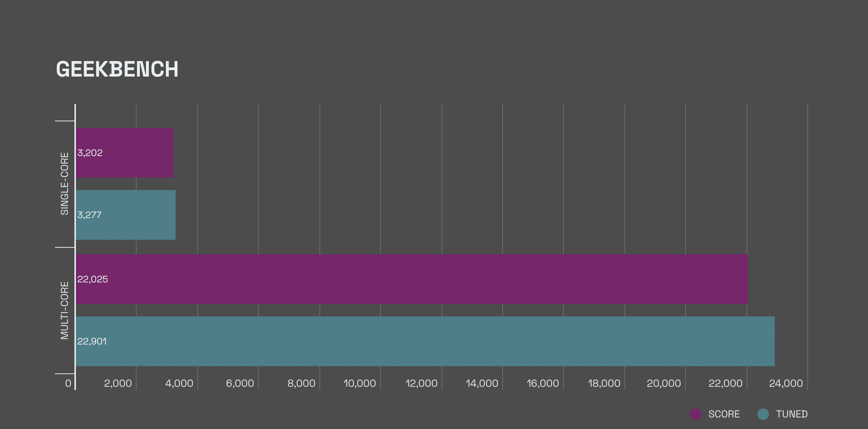Click the GEEKBENCH chart title
868x429 pixels.
pyautogui.click(x=117, y=69)
